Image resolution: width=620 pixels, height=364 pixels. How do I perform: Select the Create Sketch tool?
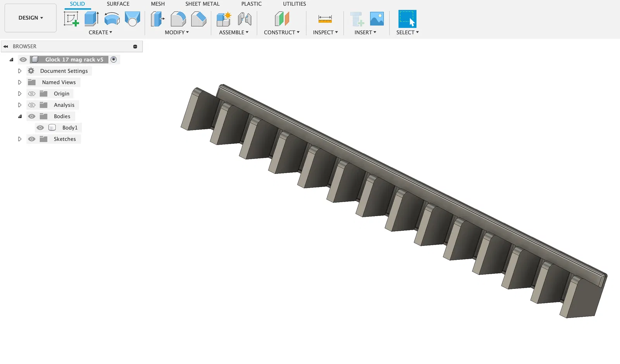coord(71,19)
